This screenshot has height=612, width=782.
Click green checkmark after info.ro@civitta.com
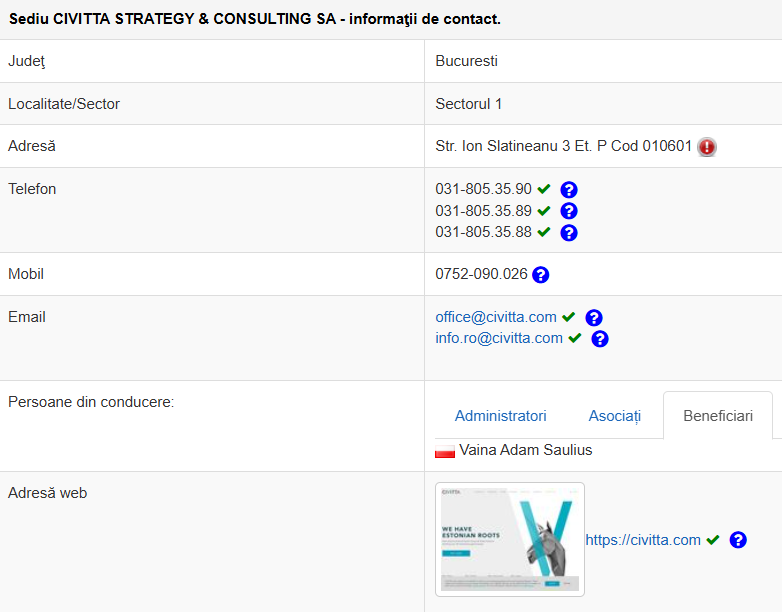point(575,338)
